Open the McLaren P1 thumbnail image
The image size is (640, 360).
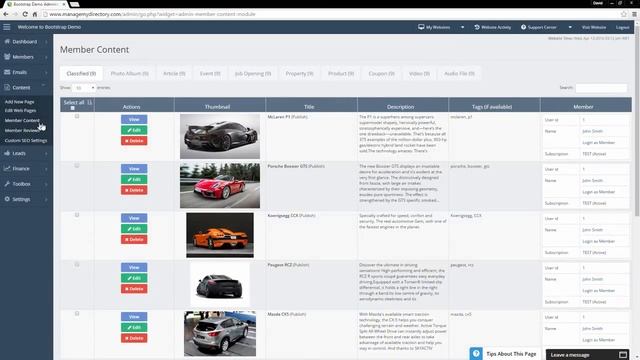[x=220, y=136]
